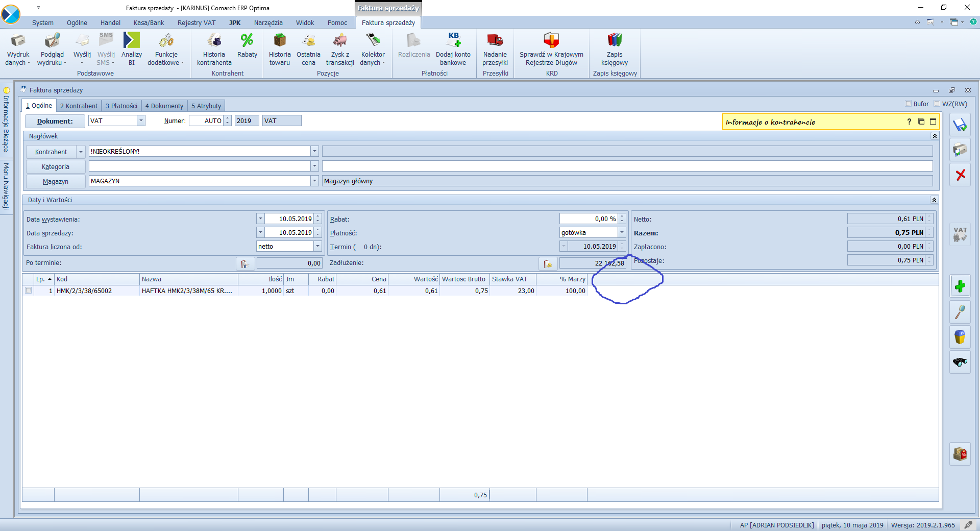Open the JPK menu
This screenshot has width=980, height=531.
[x=235, y=23]
